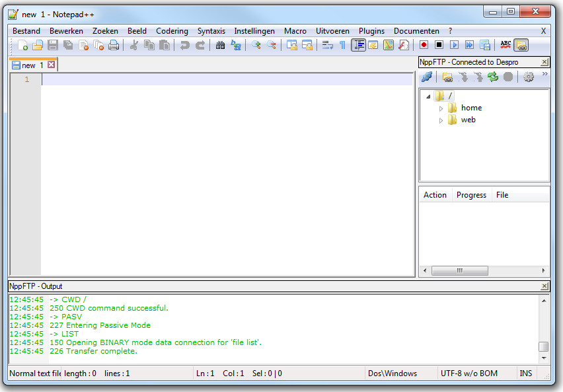Open the Plugins menu

tap(371, 31)
